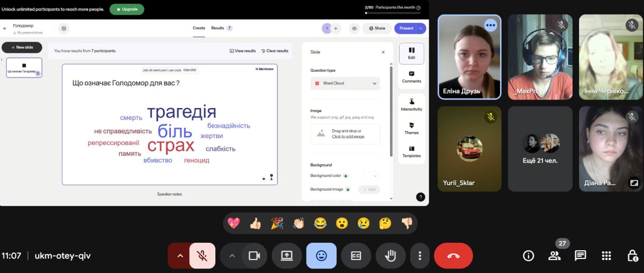This screenshot has width=644, height=273.
Task: Toggle the camera on or off
Action: coord(254,256)
